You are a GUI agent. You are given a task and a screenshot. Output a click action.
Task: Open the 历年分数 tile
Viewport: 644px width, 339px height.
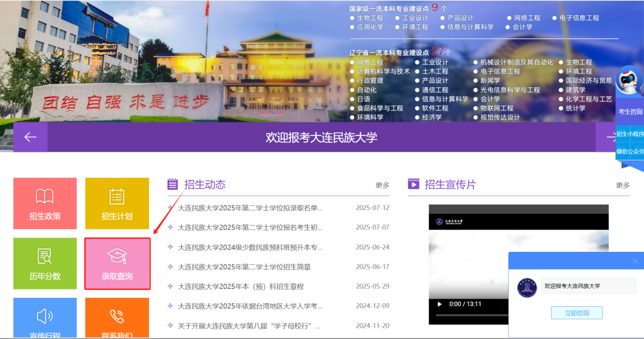point(45,263)
